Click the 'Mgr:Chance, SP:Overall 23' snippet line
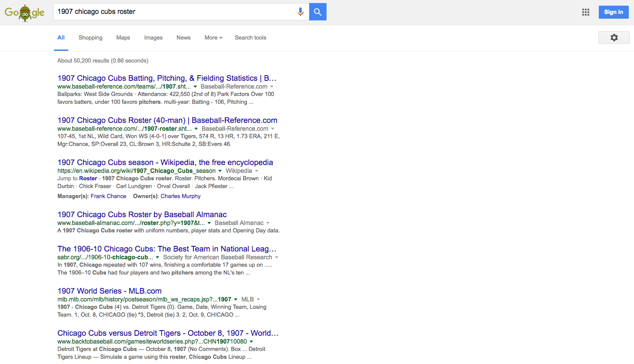The width and height of the screenshot is (634, 364). (x=144, y=144)
